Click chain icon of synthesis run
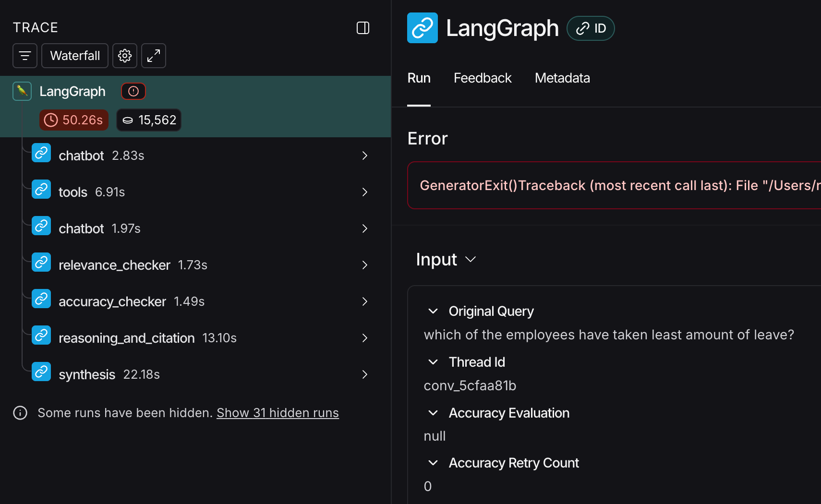The image size is (821, 504). (41, 372)
